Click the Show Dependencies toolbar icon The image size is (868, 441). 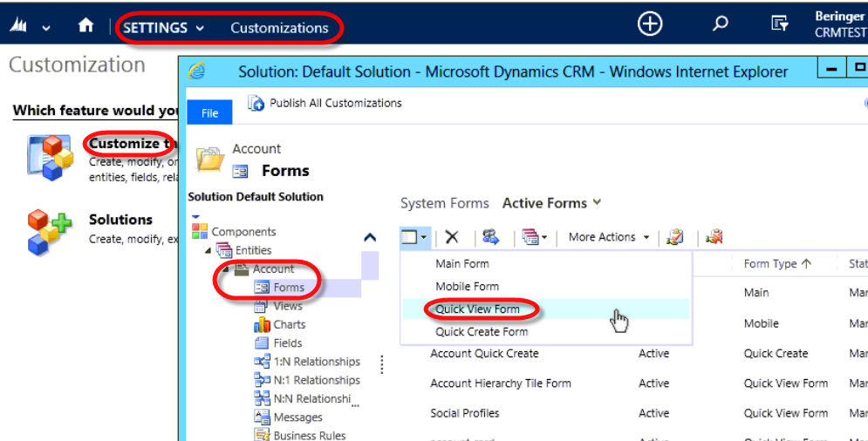pyautogui.click(x=675, y=237)
